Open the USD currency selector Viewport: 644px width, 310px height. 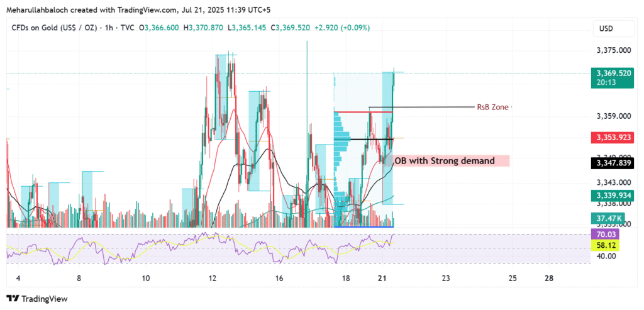pyautogui.click(x=606, y=28)
